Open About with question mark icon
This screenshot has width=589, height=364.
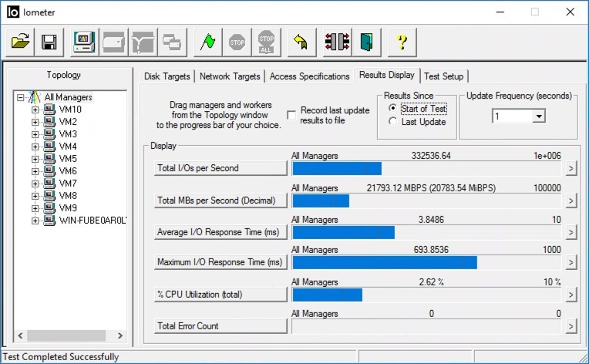[402, 42]
